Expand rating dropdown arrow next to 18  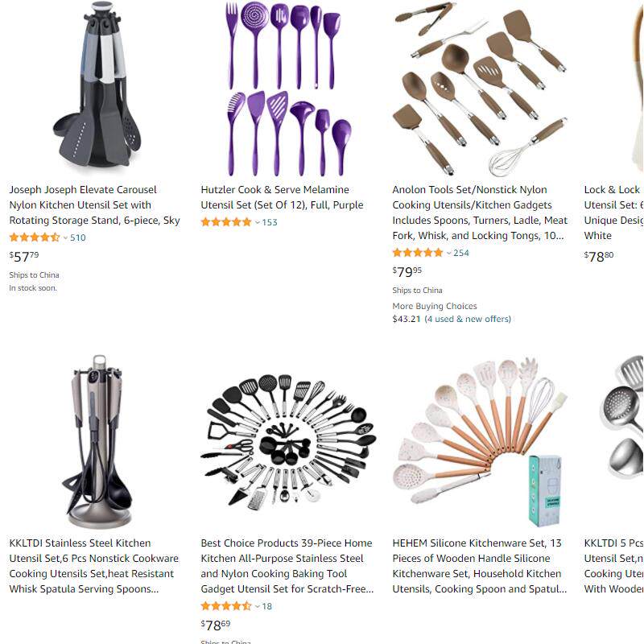pos(257,606)
